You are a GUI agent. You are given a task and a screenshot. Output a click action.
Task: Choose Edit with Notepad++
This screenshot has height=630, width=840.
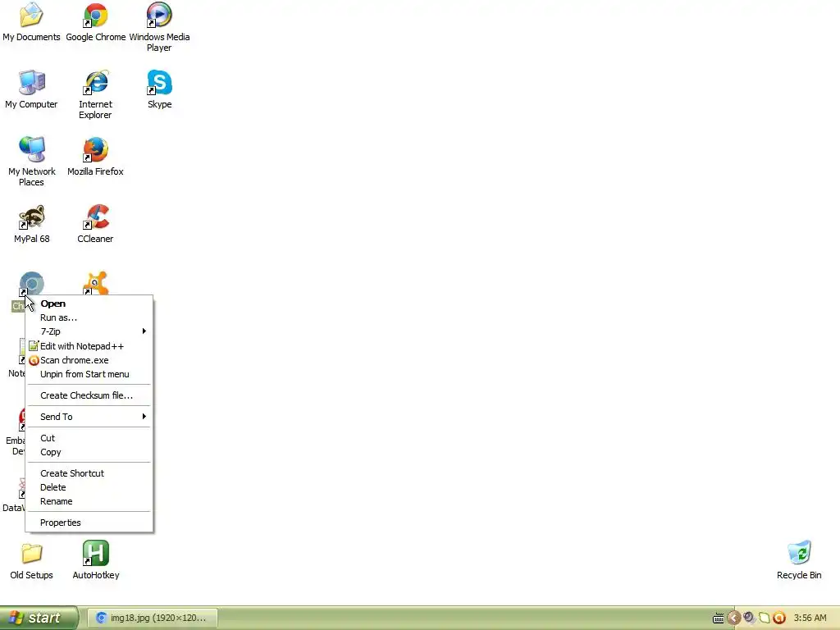(89, 346)
